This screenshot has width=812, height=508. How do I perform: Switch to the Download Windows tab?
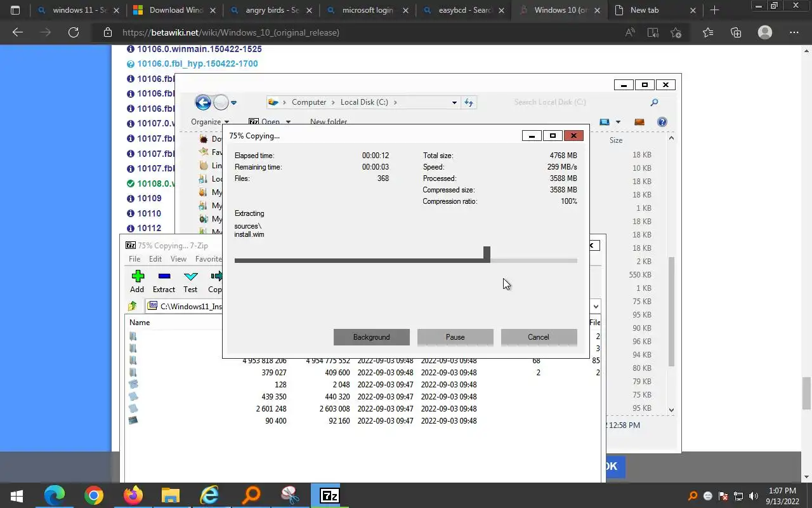(176, 10)
